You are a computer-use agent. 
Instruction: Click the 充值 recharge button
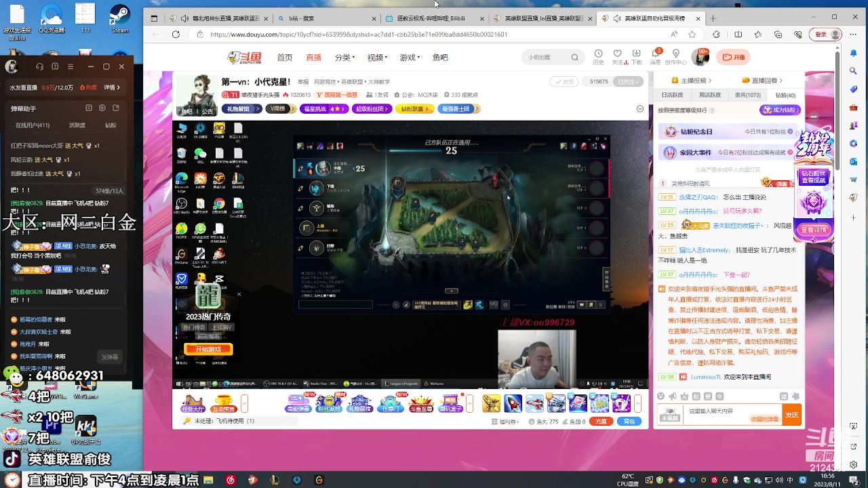(x=601, y=422)
